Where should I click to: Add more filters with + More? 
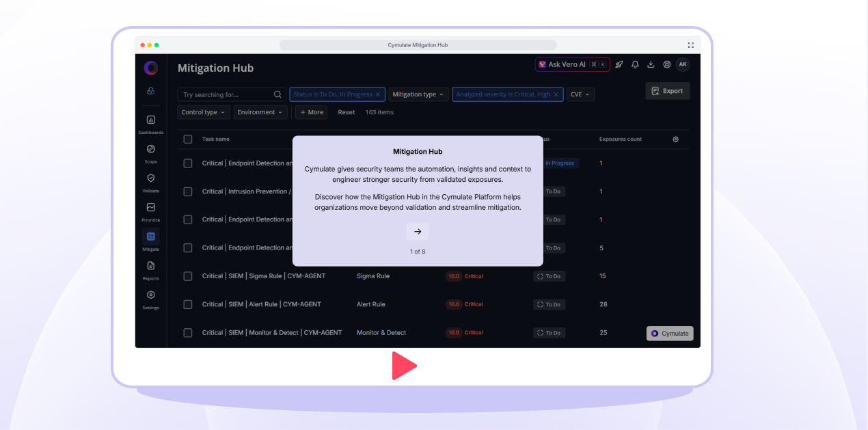pos(311,112)
